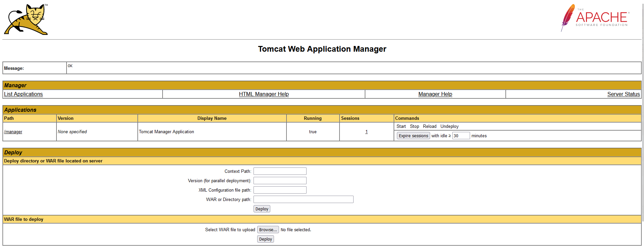Screen dimensions: 644x249
Task: Click the Display Name column header
Action: 212,118
